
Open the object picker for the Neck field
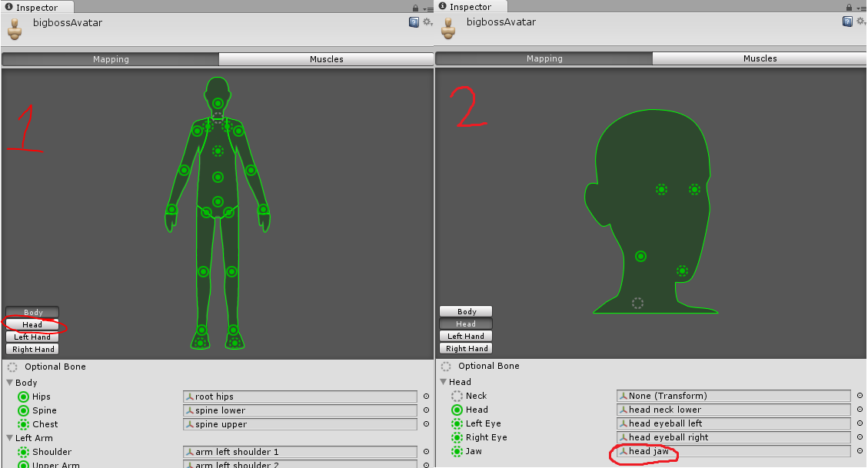pos(860,397)
